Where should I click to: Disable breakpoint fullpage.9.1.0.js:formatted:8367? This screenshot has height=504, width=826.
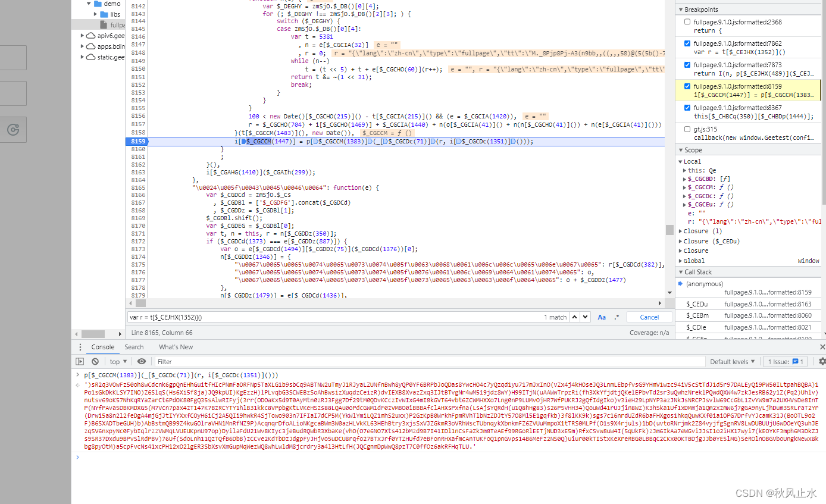(x=687, y=108)
